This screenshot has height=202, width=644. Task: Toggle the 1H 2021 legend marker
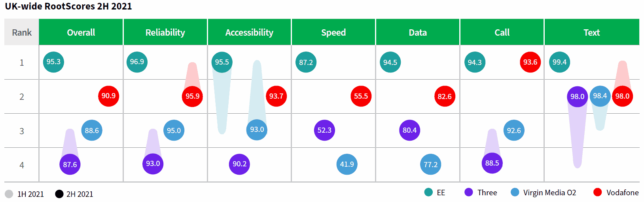(x=9, y=194)
